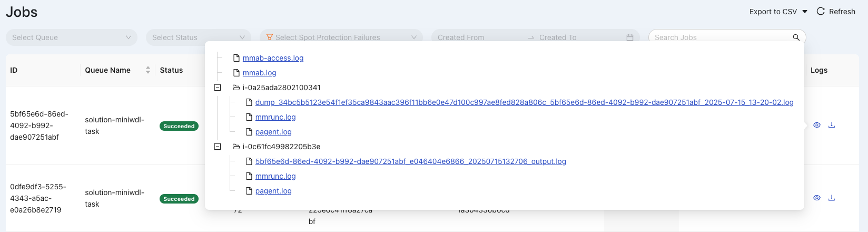View logs for job 5bf65e6d eye icon
Image resolution: width=868 pixels, height=232 pixels.
click(817, 125)
